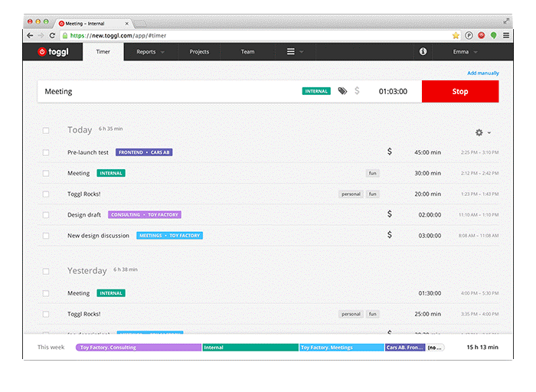Click the green padlock security icon
536x392 pixels.
click(x=64, y=35)
